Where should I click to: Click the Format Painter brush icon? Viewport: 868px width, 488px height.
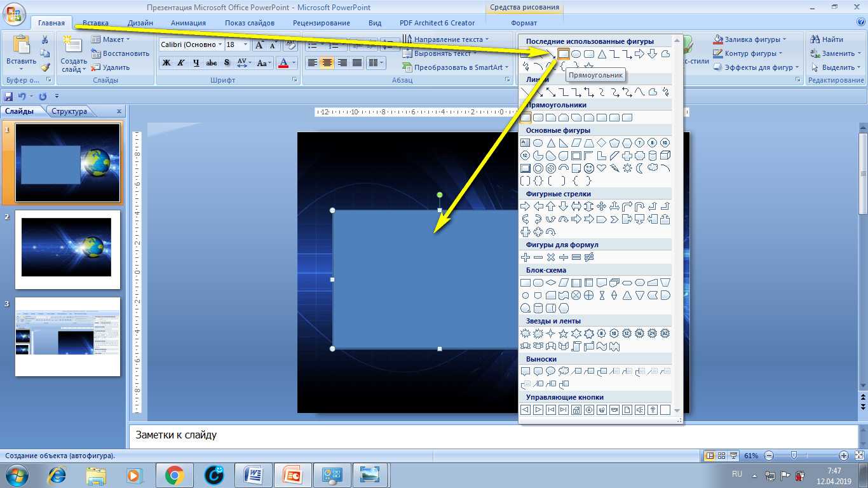45,67
